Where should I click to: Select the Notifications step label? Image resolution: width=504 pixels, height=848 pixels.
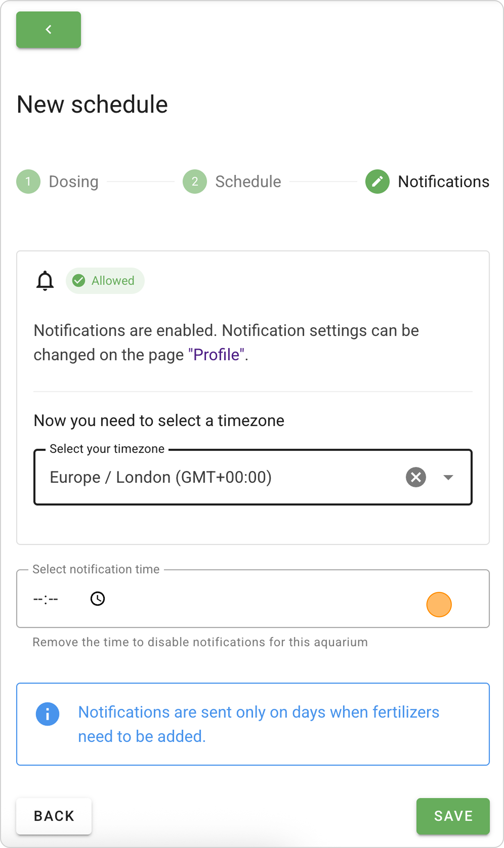(443, 181)
